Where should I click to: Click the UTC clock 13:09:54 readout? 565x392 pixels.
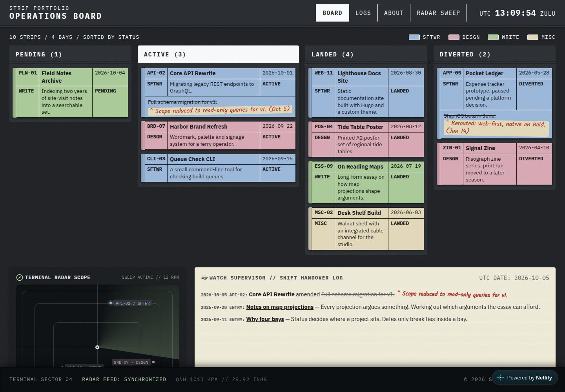[x=515, y=13]
